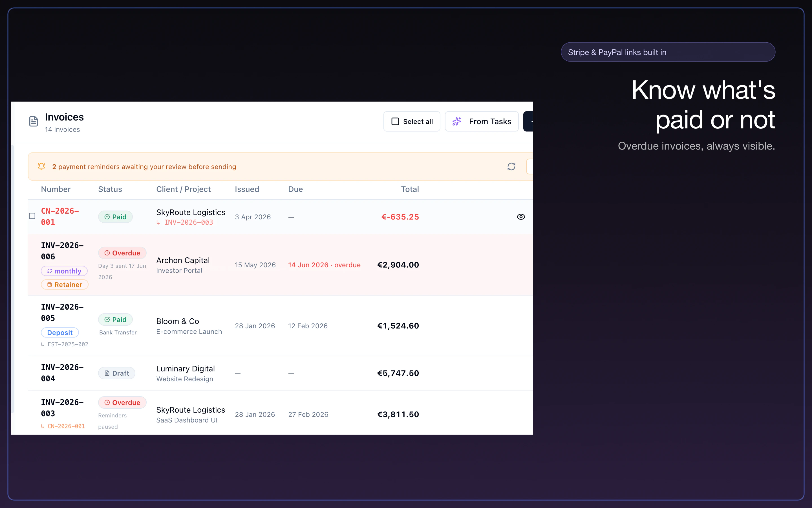Click the Investor Portal project name
Image resolution: width=812 pixels, height=508 pixels.
point(179,271)
